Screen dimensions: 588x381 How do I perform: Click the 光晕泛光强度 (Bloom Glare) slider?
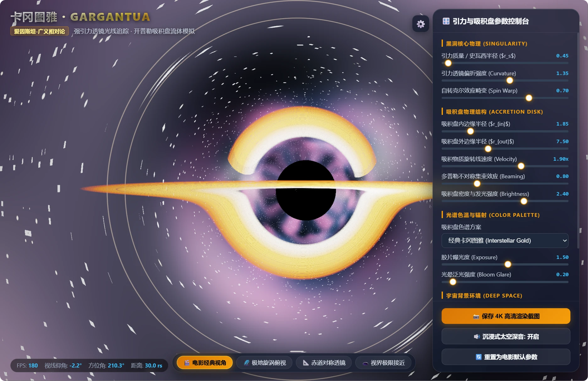pyautogui.click(x=505, y=282)
